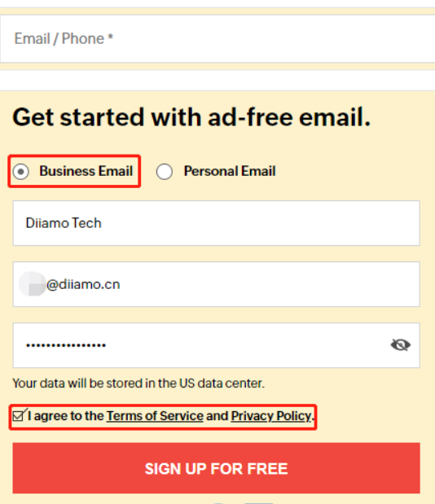
Task: Open the Terms of Service link
Action: (155, 416)
